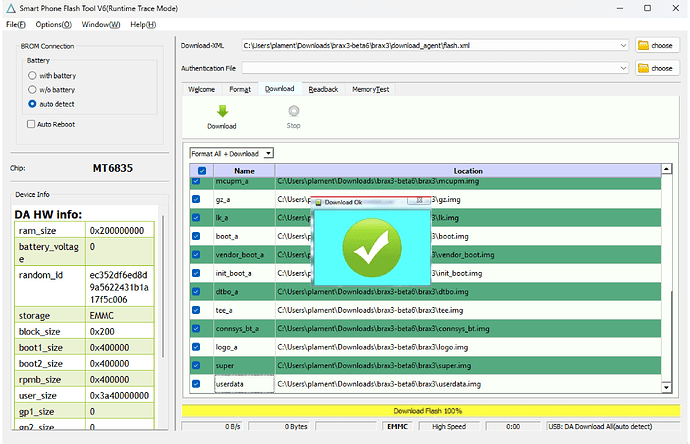
Task: Uncheck the init_boot_a partition checkbox
Action: (196, 273)
